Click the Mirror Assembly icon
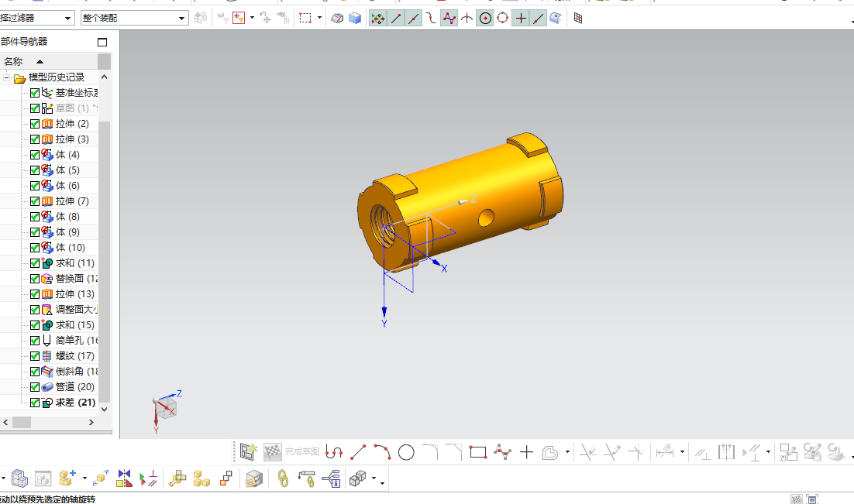The image size is (854, 504). [x=124, y=478]
